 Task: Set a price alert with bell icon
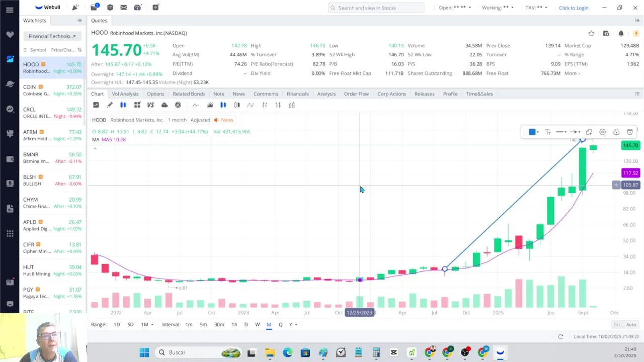point(621,33)
